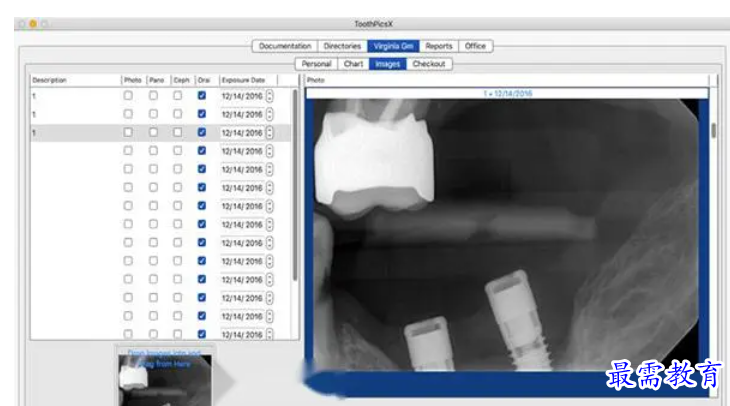Open the Reports tab
This screenshot has width=730, height=406.
(x=438, y=46)
